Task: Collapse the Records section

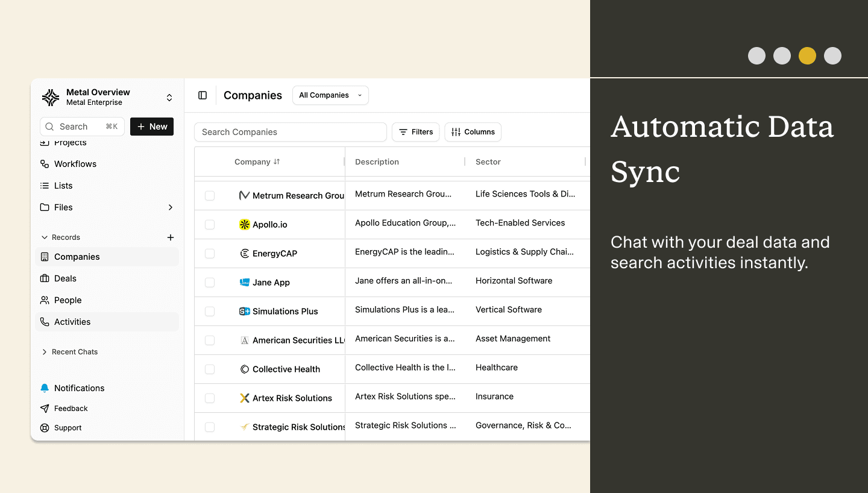Action: pyautogui.click(x=60, y=237)
